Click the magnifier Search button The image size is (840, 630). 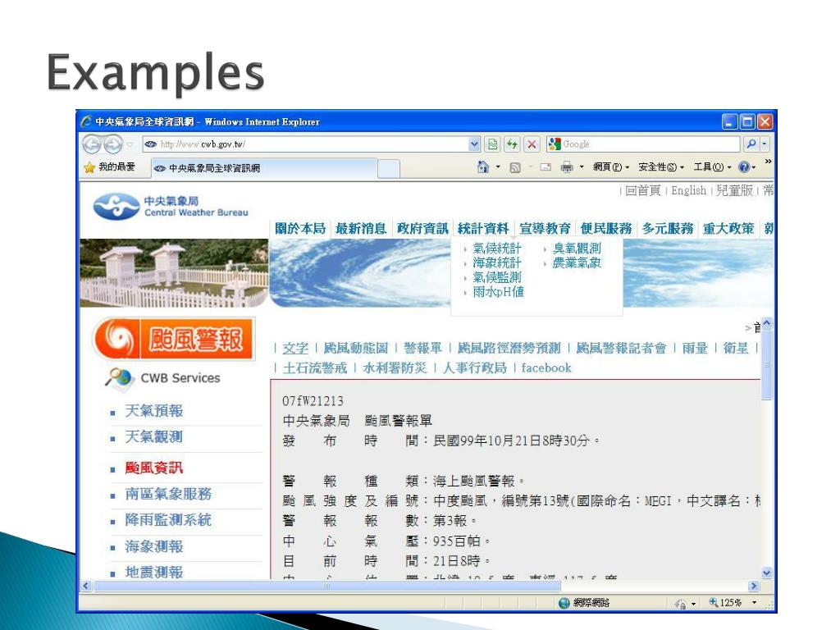[751, 144]
